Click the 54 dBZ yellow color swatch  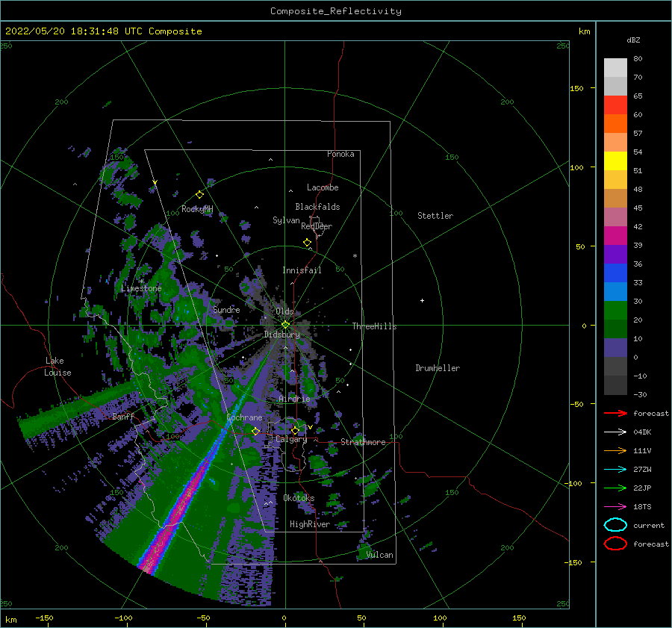click(615, 161)
